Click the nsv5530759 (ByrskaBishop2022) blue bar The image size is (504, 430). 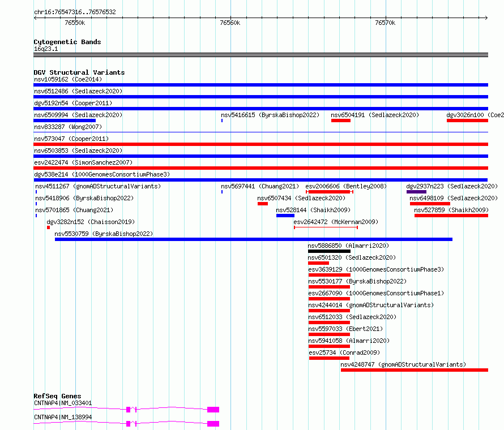pos(254,239)
